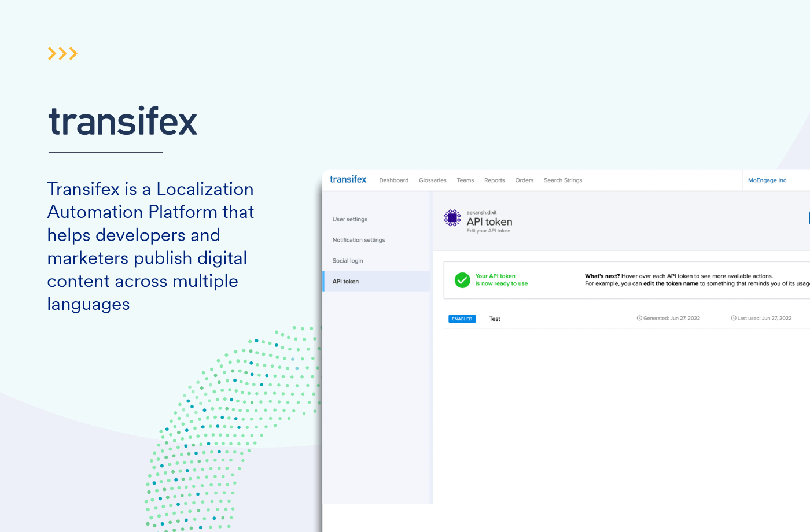Click the large transifex brand title

123,121
